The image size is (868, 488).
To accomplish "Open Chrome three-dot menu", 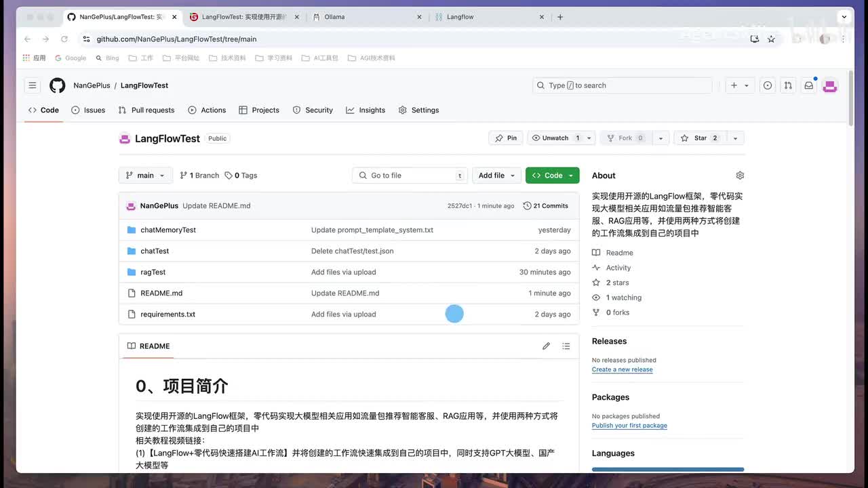I will [843, 39].
